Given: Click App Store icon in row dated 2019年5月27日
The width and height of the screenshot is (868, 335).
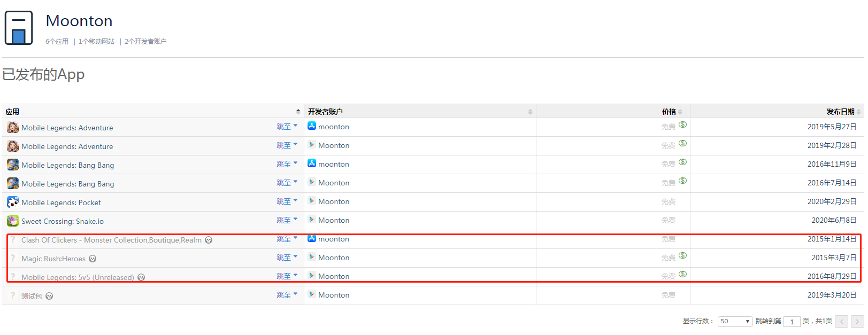Looking at the screenshot, I should (312, 126).
